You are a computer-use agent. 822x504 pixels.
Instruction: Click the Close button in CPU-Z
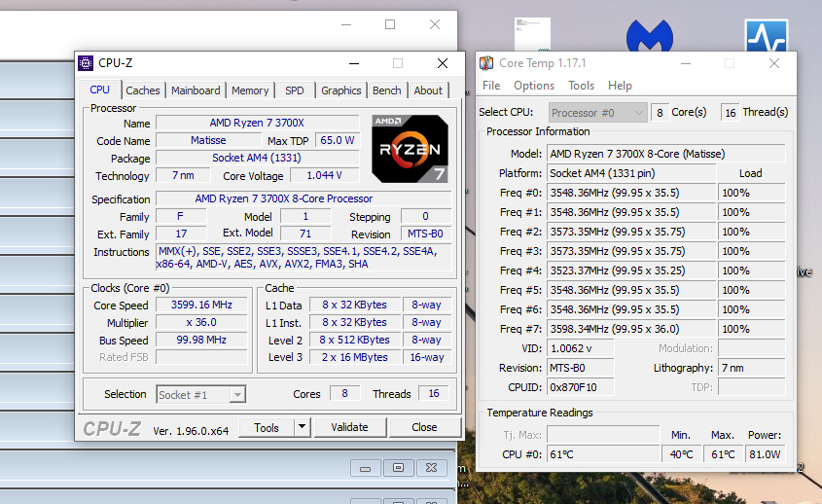tap(425, 427)
